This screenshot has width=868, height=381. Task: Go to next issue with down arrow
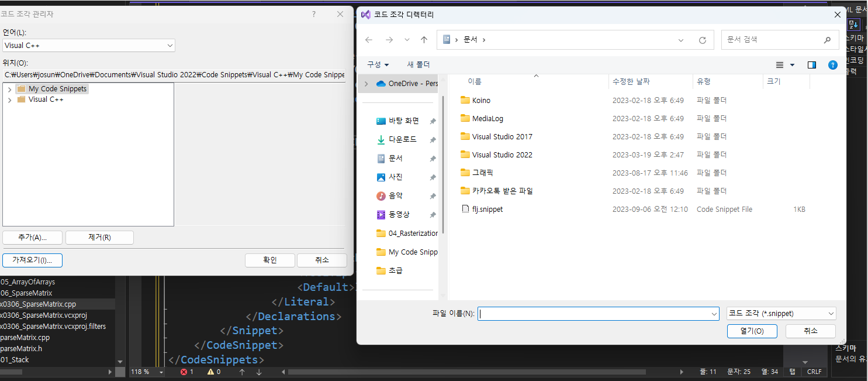tap(259, 372)
